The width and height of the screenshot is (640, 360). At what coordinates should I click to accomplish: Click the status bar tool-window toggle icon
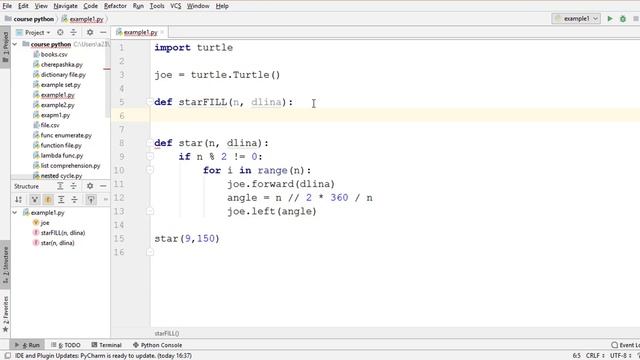tap(7, 356)
